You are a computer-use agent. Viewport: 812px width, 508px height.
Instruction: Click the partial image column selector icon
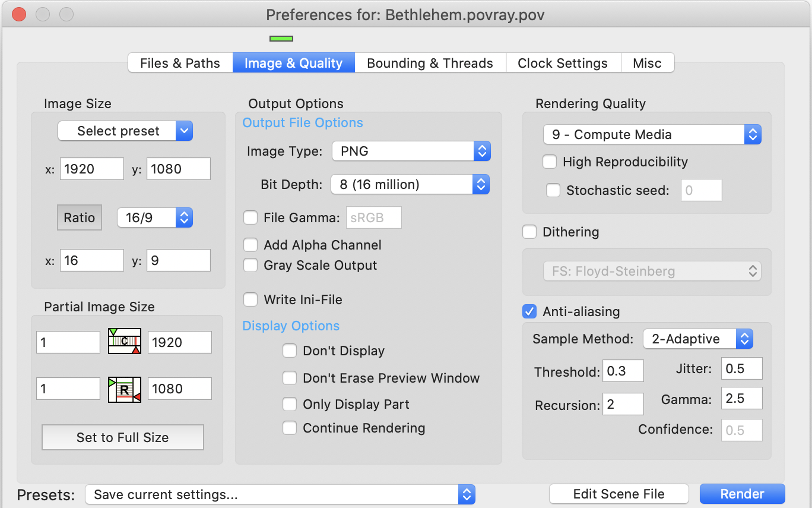[x=124, y=342]
